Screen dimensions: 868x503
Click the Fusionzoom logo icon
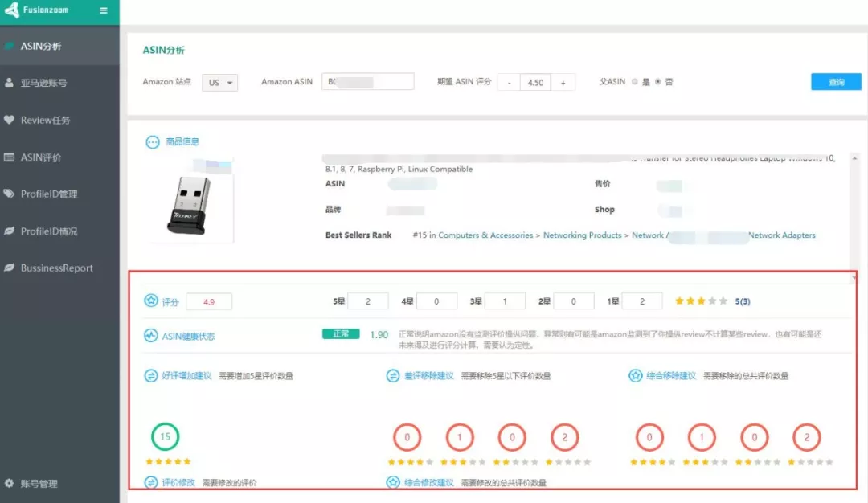tap(13, 10)
